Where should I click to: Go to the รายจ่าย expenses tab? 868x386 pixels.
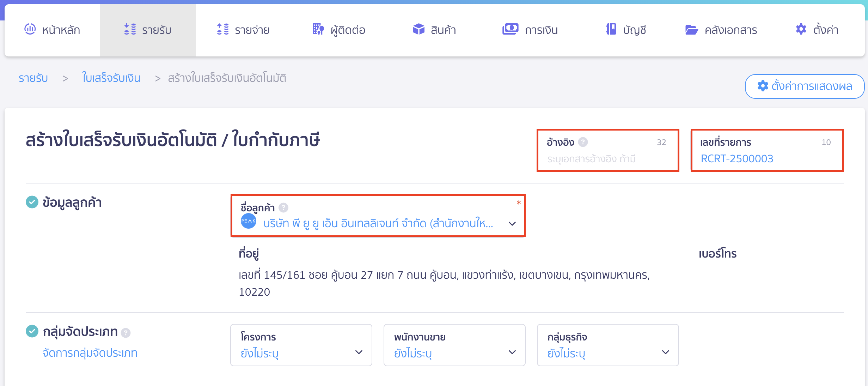point(243,30)
